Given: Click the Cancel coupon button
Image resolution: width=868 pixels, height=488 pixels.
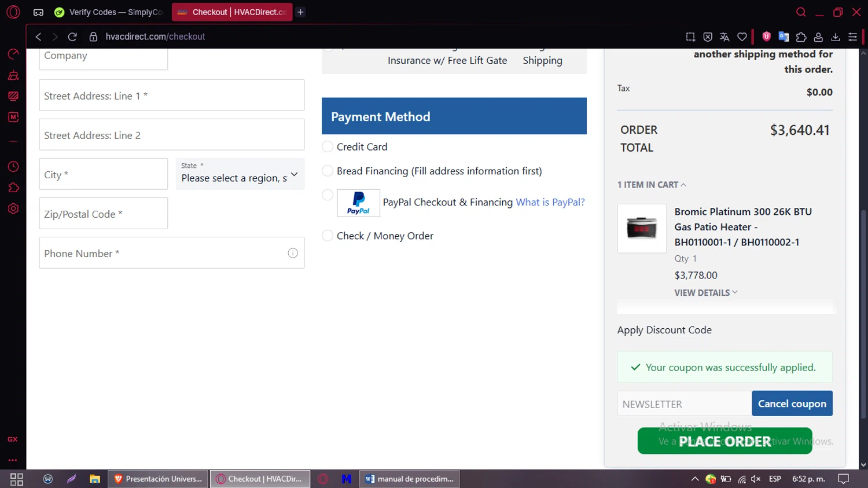Looking at the screenshot, I should click(792, 403).
